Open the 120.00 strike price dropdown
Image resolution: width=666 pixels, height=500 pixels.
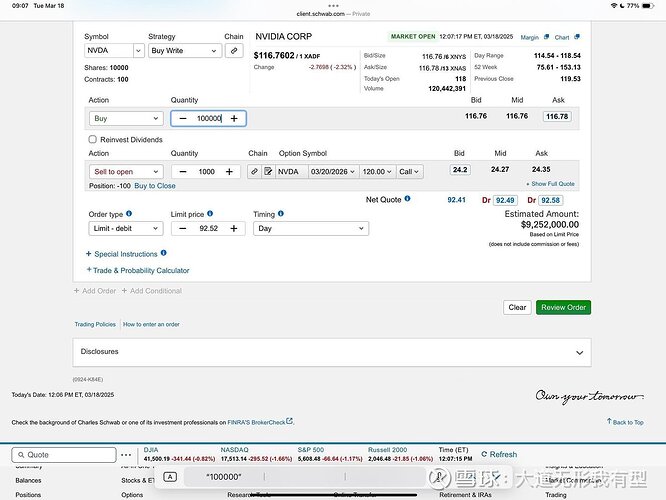coord(378,172)
